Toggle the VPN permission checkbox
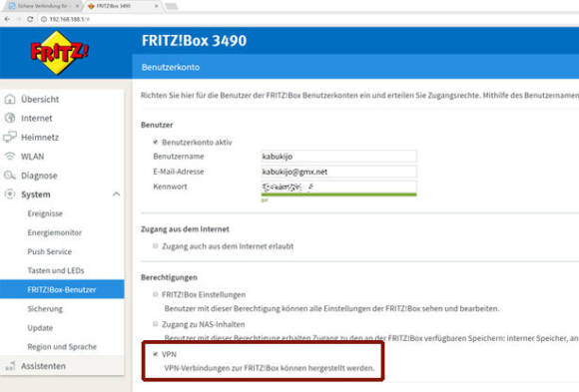This screenshot has height=392, width=579. (156, 354)
